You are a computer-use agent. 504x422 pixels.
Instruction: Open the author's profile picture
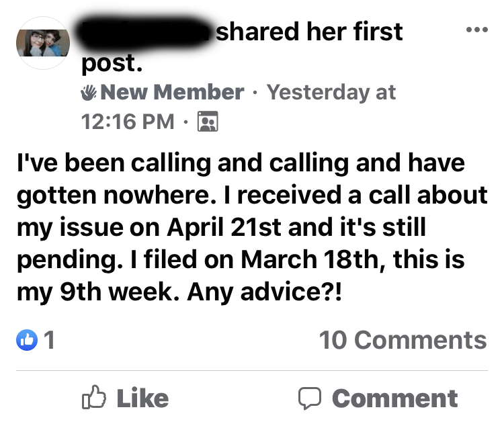pyautogui.click(x=43, y=43)
